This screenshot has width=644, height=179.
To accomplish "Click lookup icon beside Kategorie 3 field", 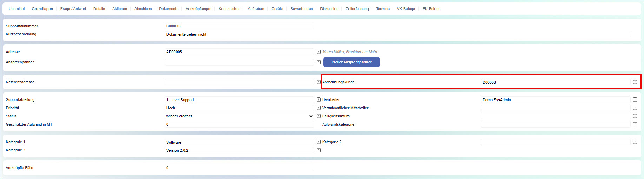I will 318,150.
